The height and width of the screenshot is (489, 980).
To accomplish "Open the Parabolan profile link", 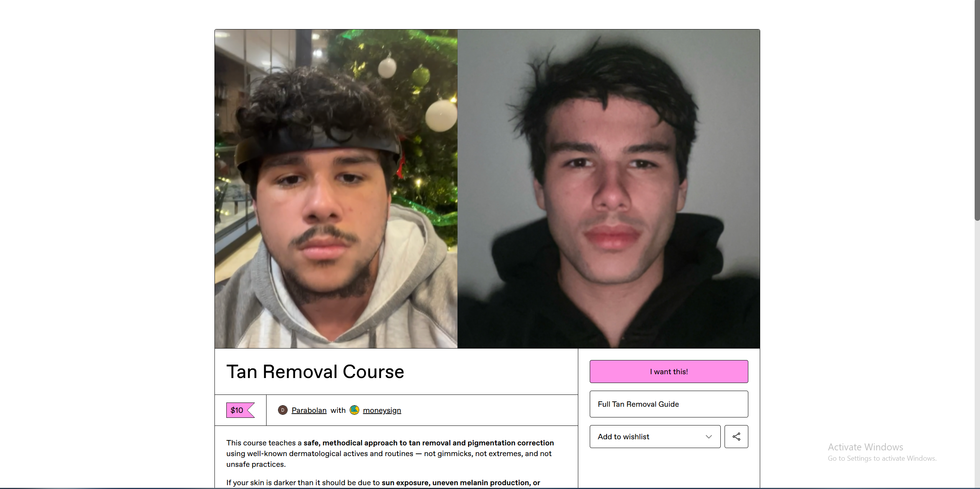I will (x=309, y=410).
